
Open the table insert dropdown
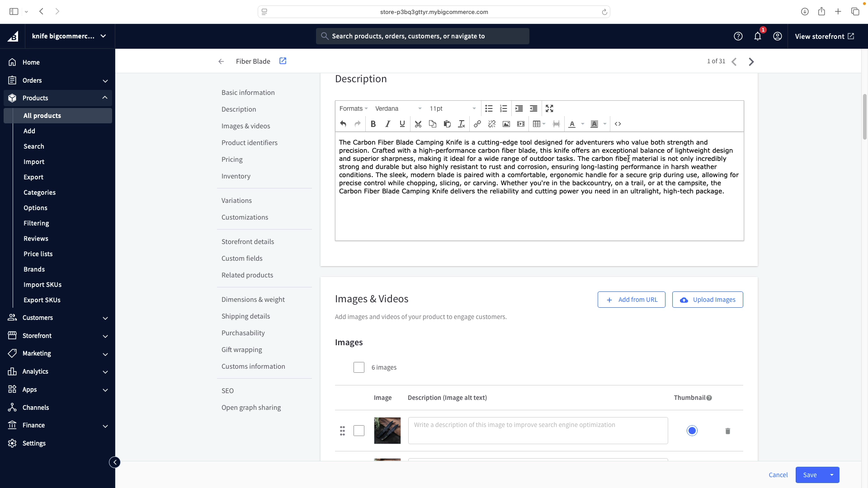(539, 124)
